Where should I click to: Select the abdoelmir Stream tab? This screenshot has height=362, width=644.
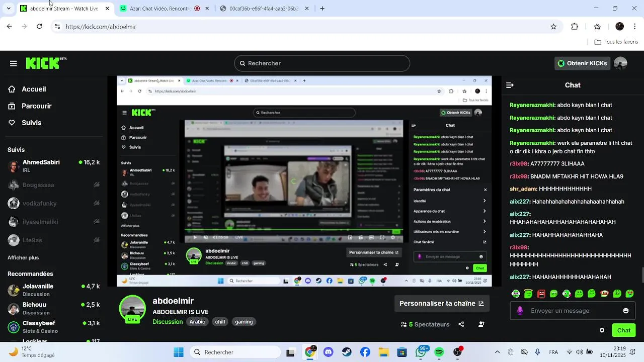pyautogui.click(x=65, y=9)
